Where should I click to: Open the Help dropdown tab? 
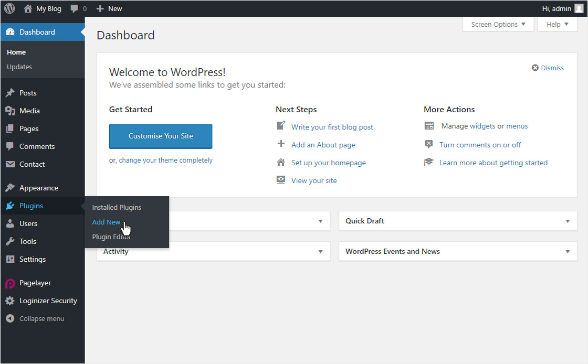tap(557, 24)
